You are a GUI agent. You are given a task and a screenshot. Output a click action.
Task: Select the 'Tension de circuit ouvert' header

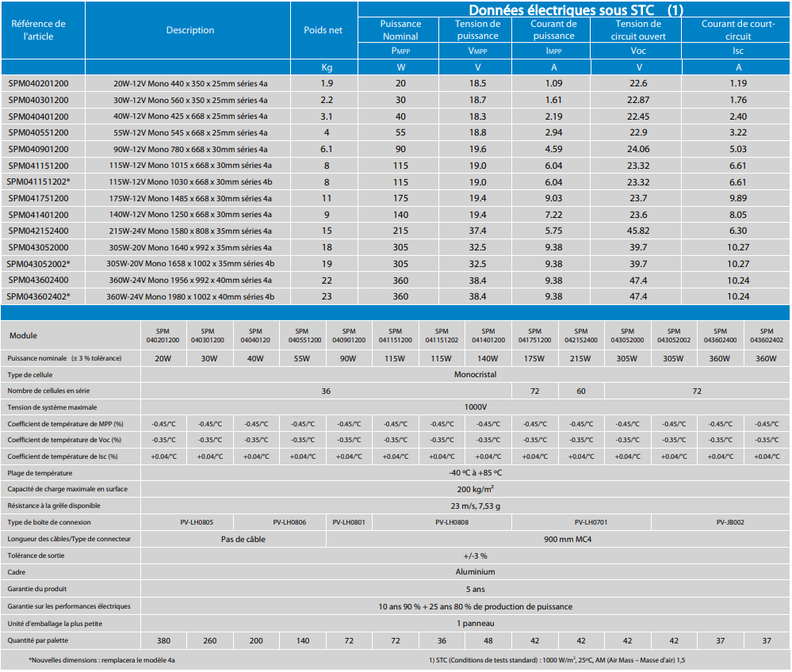tap(638, 30)
